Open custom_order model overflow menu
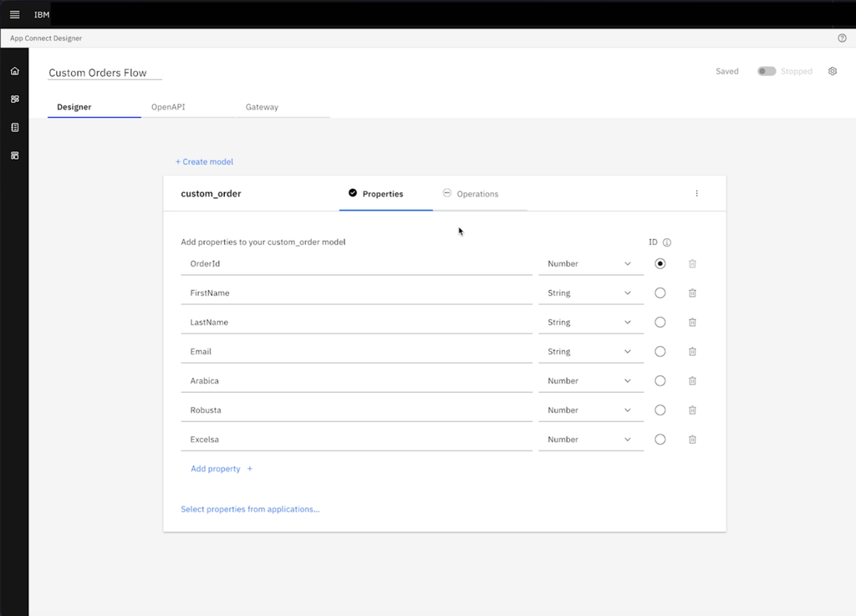Image resolution: width=856 pixels, height=616 pixels. 696,194
